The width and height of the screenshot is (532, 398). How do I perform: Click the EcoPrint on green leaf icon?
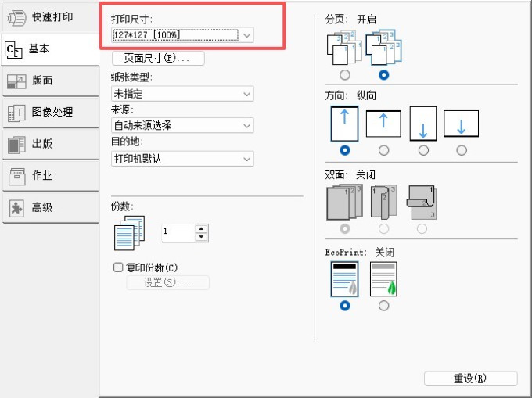tap(383, 279)
